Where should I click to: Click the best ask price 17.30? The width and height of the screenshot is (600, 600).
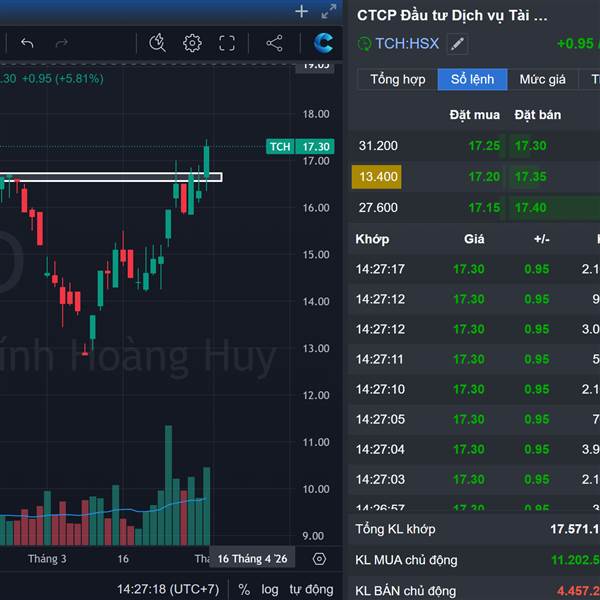tap(530, 146)
